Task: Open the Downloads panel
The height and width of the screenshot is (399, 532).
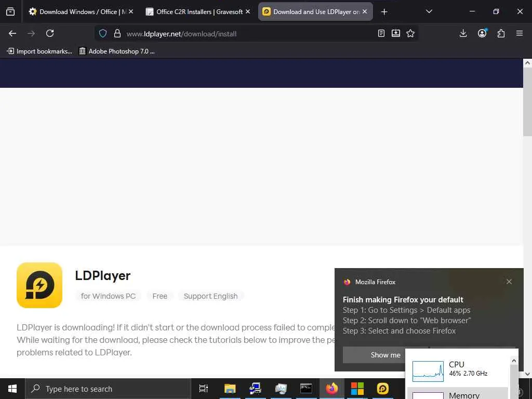Action: coord(463,33)
